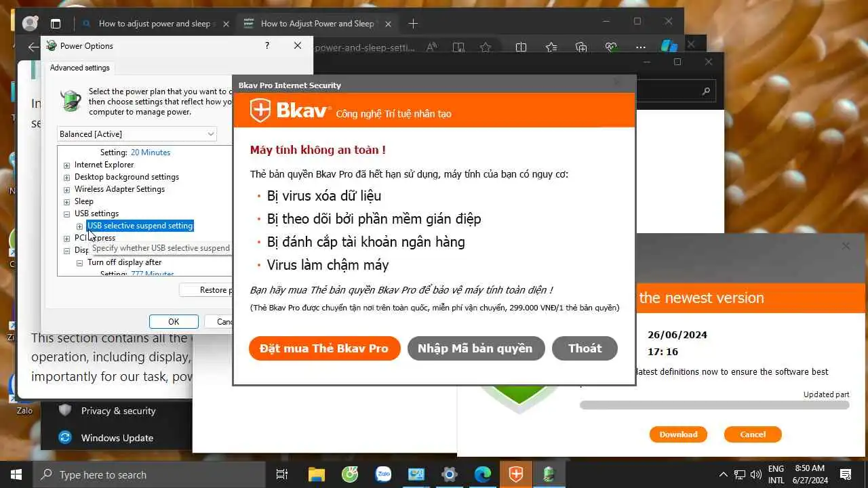The image size is (868, 488).
Task: Open the power plan 'Balanced [Active]' dropdown
Action: click(137, 134)
